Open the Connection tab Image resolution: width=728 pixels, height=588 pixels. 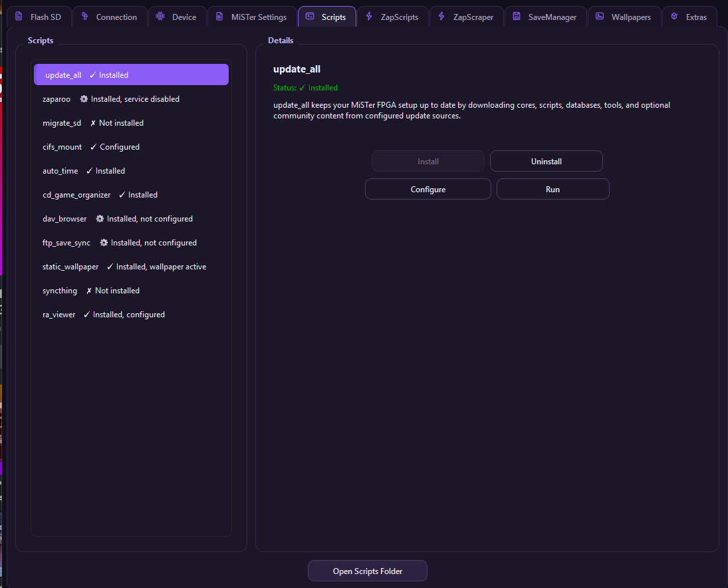pos(110,17)
